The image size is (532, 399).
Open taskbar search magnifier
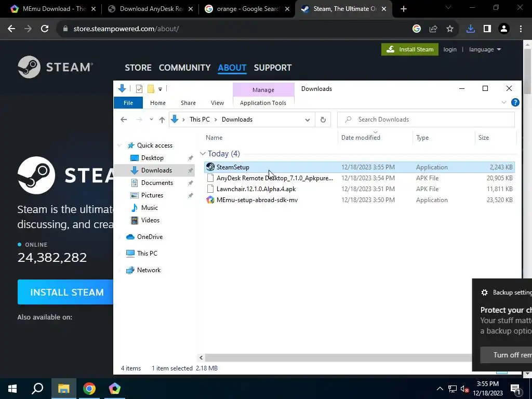pos(37,389)
